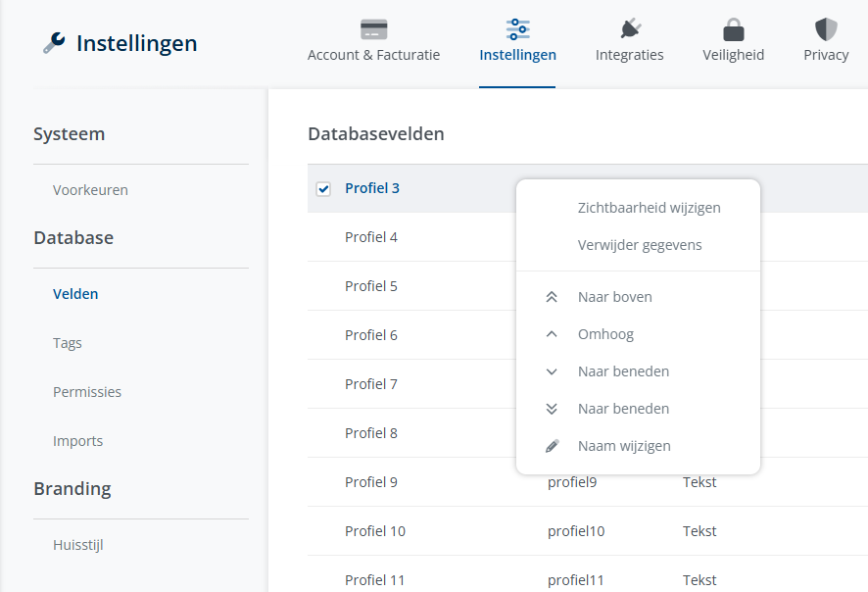Choose Zichtbaarheid wijzigen from the context menu
The width and height of the screenshot is (868, 592).
point(649,208)
